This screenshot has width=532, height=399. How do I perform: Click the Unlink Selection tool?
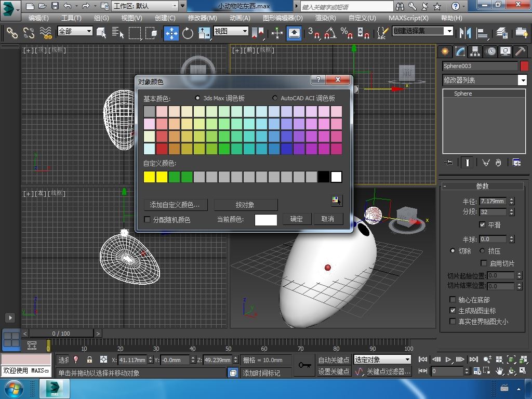29,33
